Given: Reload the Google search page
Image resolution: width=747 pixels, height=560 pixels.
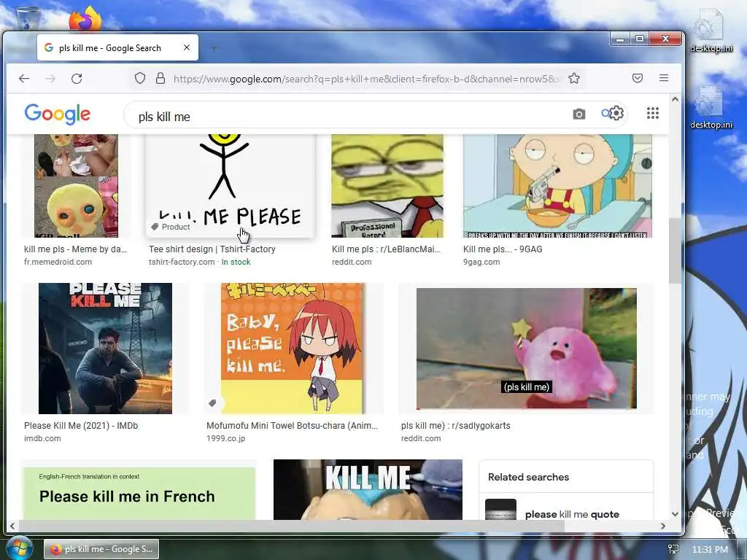Looking at the screenshot, I should [x=77, y=79].
